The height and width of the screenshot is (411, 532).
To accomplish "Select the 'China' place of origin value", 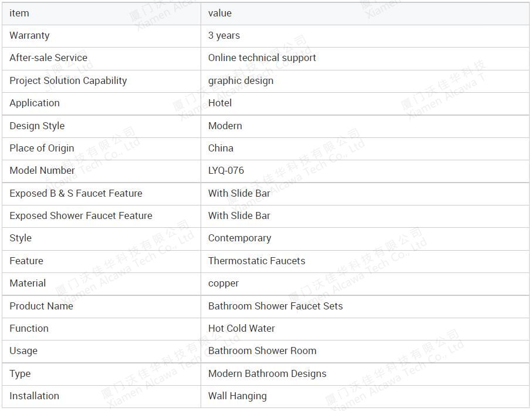I will [221, 149].
